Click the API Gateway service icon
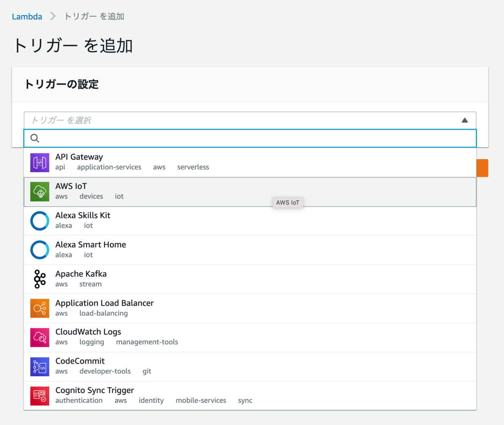 pos(39,163)
